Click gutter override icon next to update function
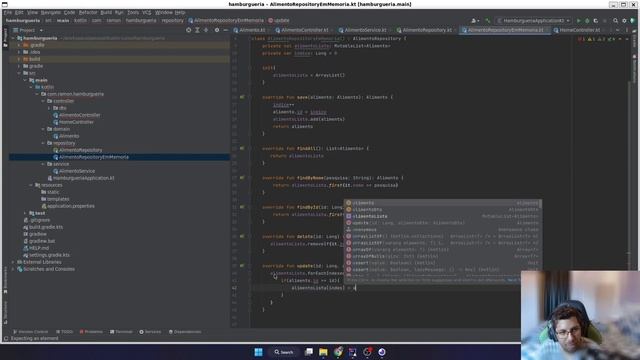 (242, 266)
